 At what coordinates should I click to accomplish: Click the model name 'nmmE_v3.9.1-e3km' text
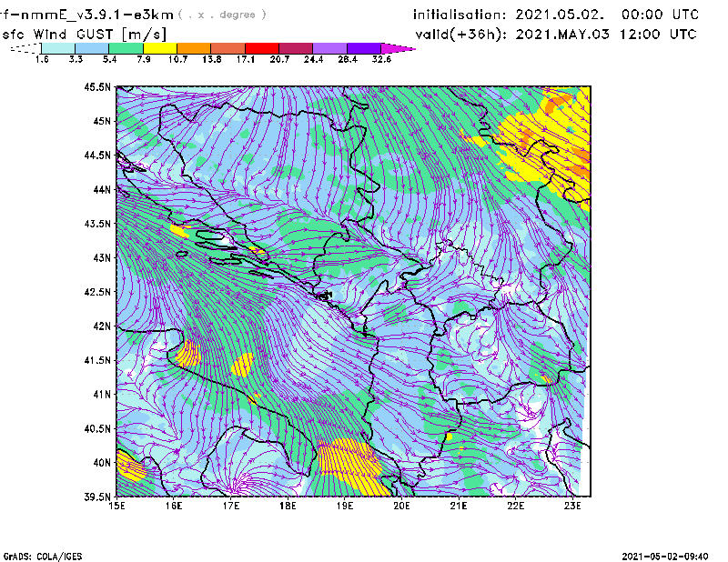pyautogui.click(x=96, y=15)
